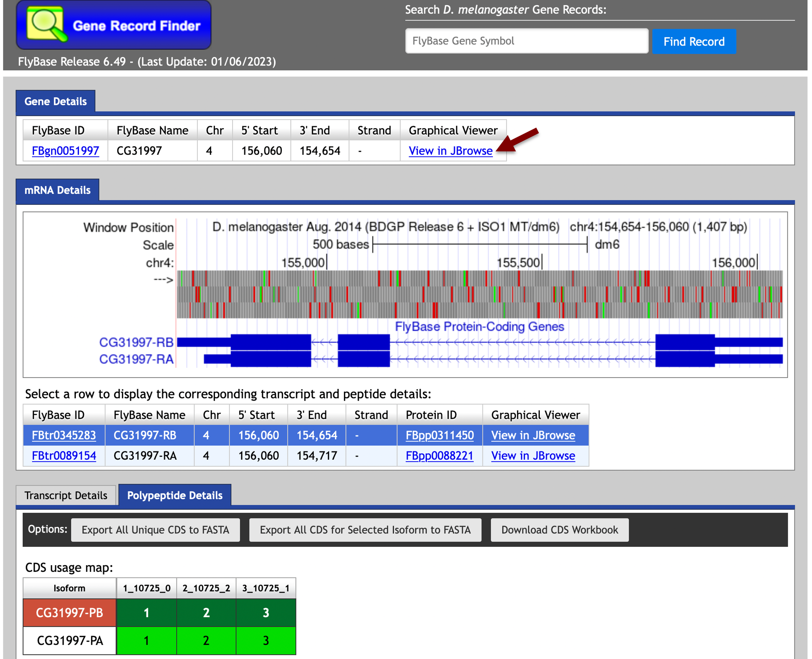Click the 3_10725_1 column header

pyautogui.click(x=266, y=588)
